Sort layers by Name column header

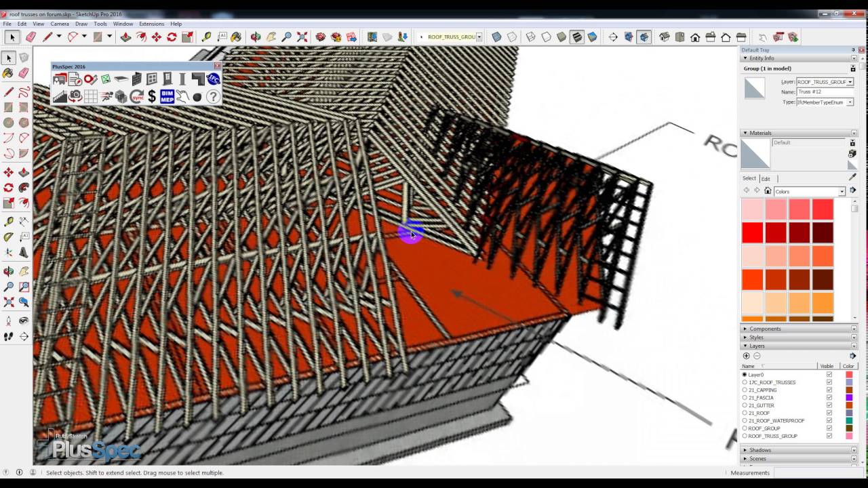[778, 366]
